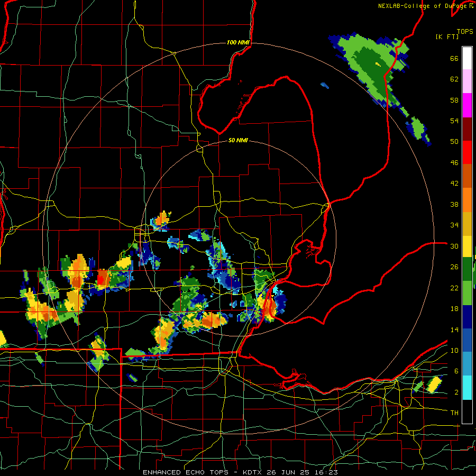Click the 62 legend value

(454, 79)
